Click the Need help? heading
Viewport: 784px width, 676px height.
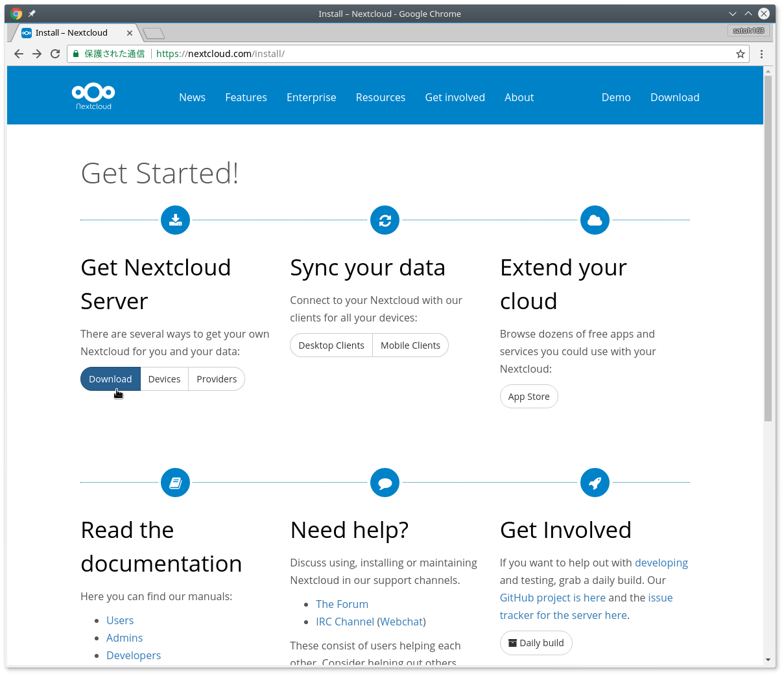tap(350, 530)
